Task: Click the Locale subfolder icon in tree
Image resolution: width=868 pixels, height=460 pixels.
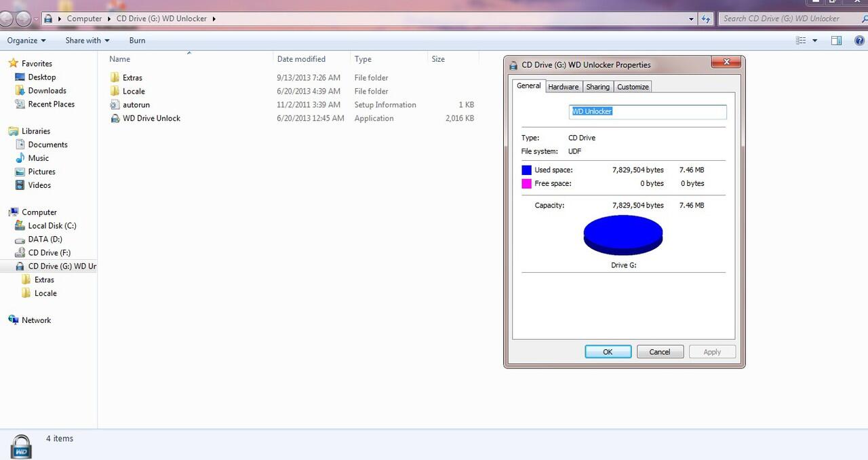Action: (26, 293)
